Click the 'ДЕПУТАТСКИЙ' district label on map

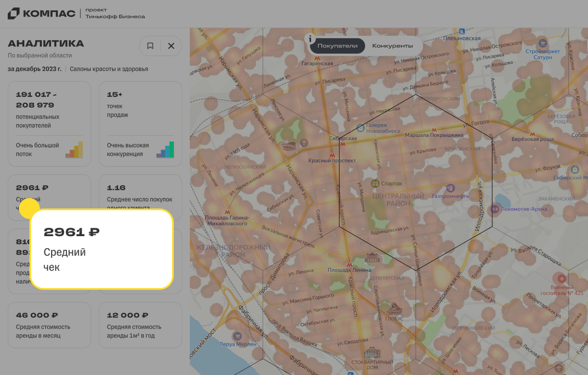pyautogui.click(x=387, y=278)
